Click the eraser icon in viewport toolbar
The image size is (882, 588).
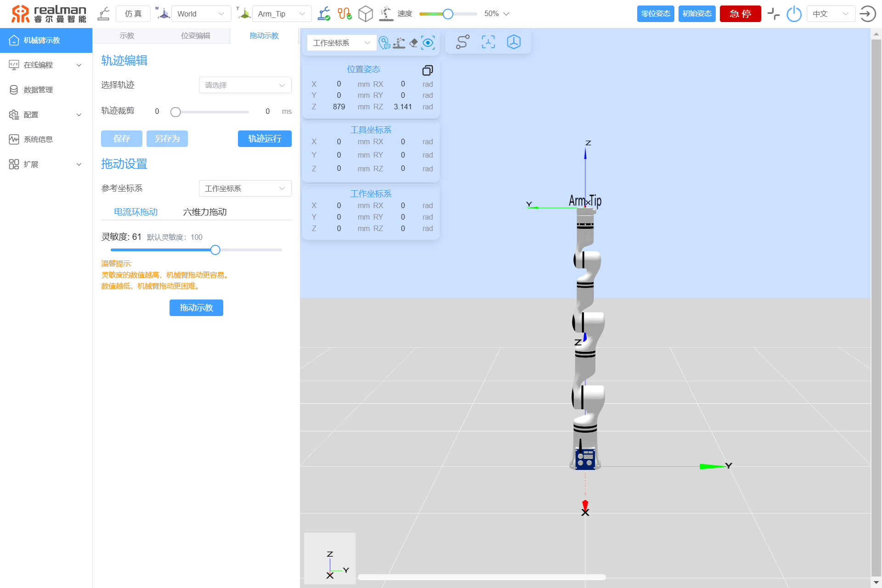[x=413, y=43]
